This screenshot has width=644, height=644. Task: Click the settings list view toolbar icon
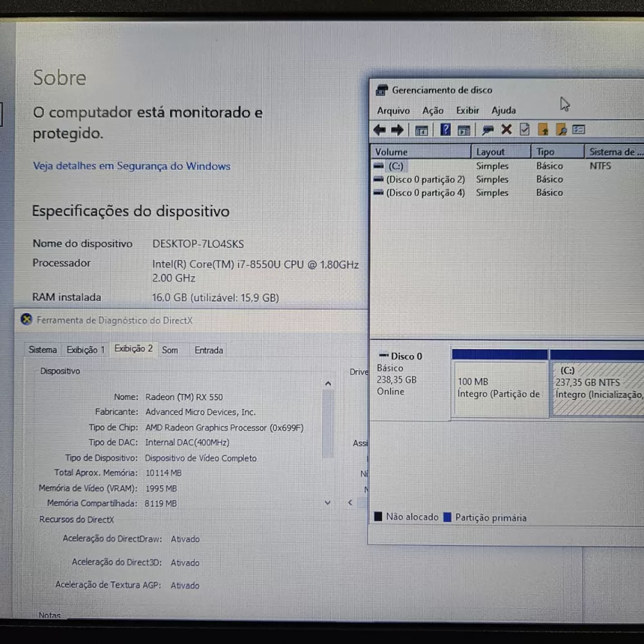(x=578, y=130)
